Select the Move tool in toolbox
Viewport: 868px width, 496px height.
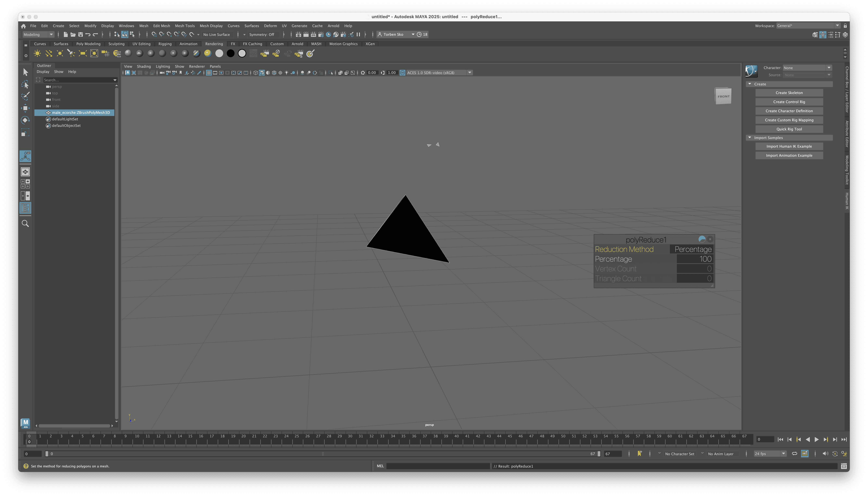pos(25,108)
